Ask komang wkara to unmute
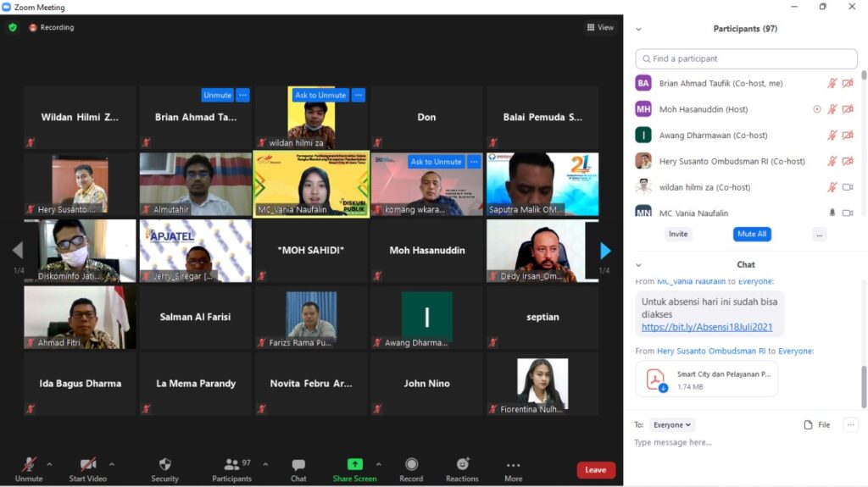The width and height of the screenshot is (868, 487). 436,162
